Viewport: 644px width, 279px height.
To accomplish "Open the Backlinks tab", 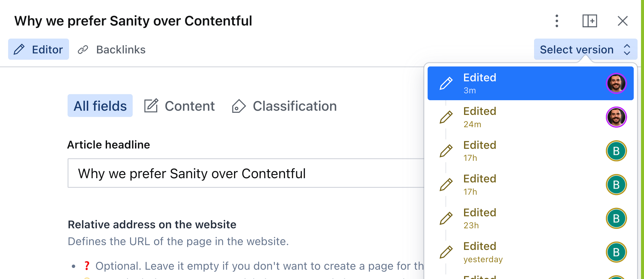I will 120,49.
